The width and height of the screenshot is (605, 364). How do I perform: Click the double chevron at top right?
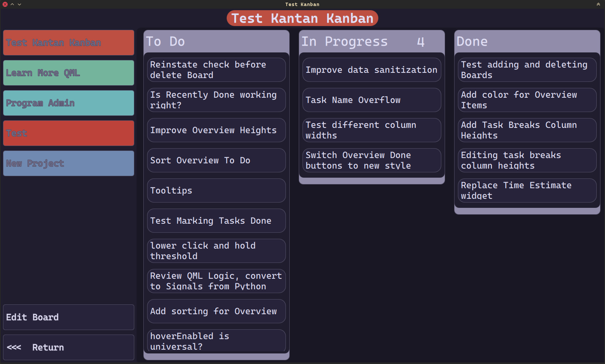point(598,4)
